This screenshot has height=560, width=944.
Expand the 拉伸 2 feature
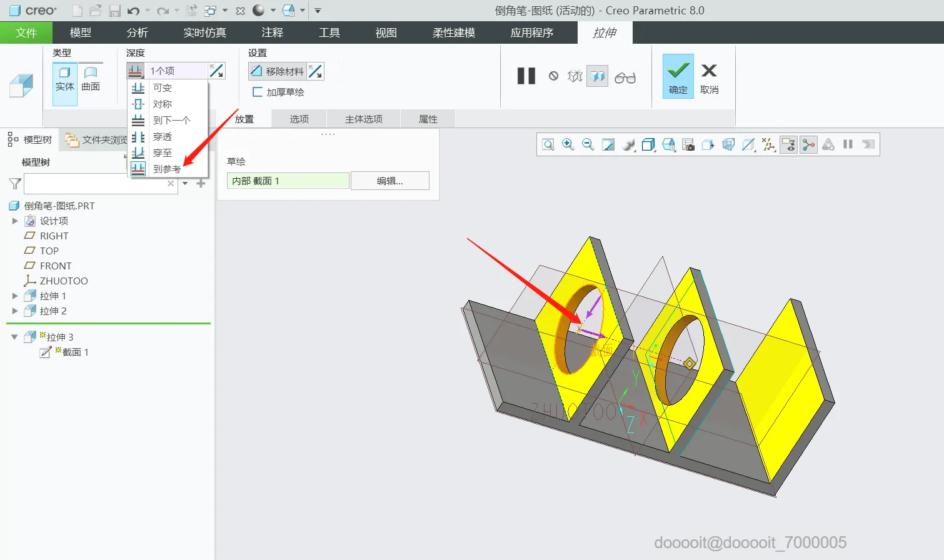click(x=15, y=311)
